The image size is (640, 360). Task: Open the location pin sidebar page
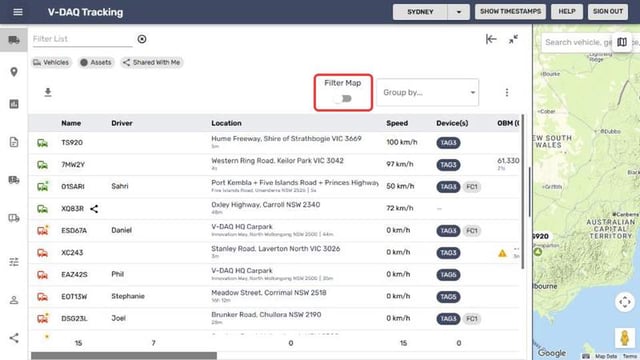tap(14, 72)
